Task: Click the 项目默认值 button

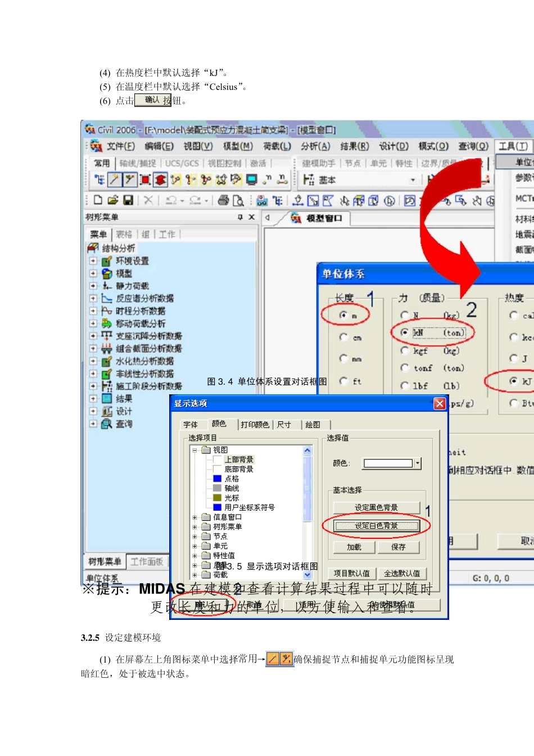Action: coord(352,573)
